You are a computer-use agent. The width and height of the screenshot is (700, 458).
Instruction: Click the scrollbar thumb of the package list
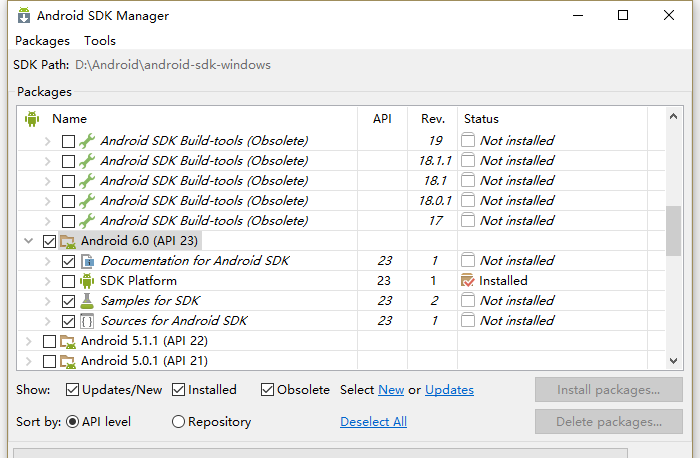click(x=673, y=230)
